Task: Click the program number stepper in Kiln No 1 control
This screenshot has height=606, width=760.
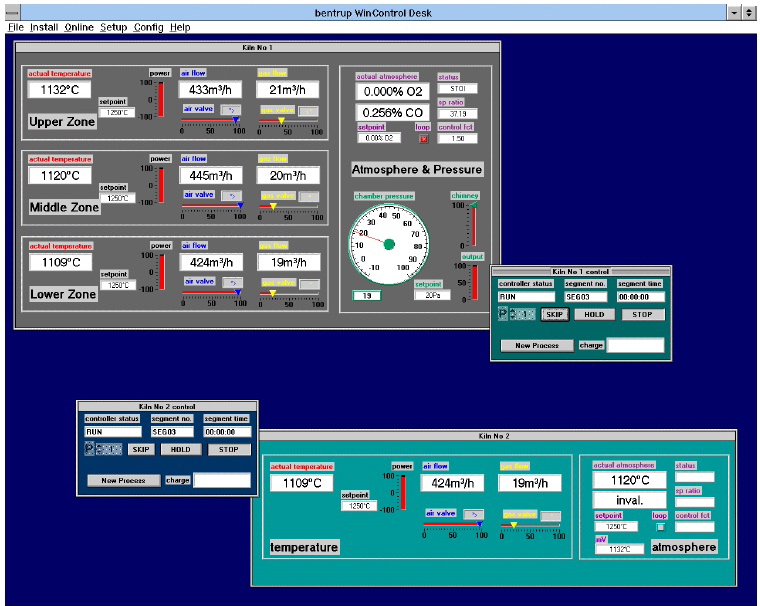Action: (x=522, y=314)
